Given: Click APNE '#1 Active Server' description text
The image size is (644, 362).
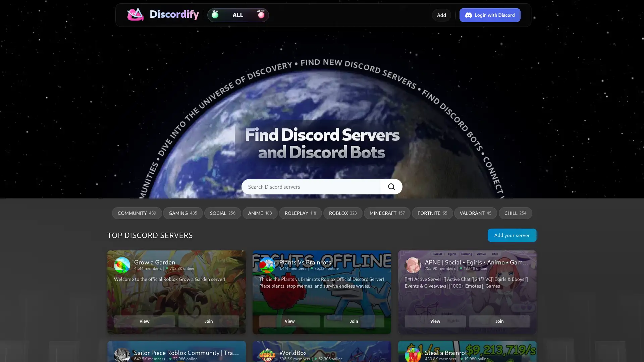Looking at the screenshot, I should click(x=466, y=283).
